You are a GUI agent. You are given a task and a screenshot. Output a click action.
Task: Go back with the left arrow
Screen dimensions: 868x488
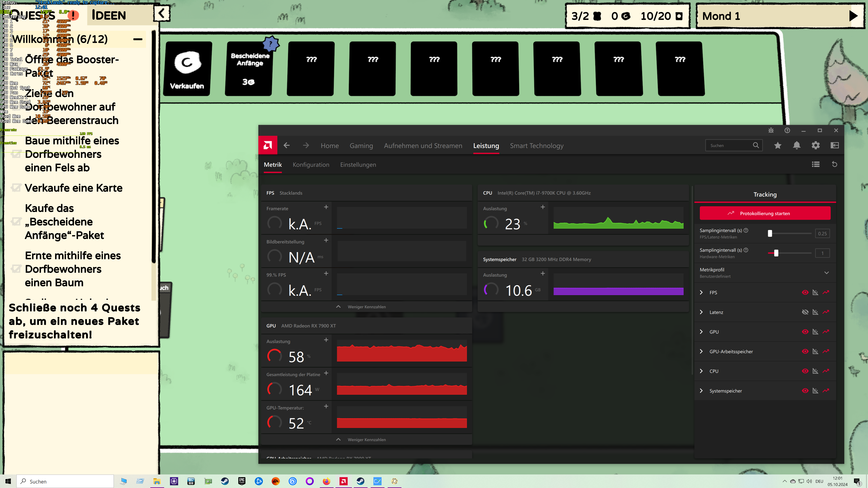pyautogui.click(x=286, y=145)
